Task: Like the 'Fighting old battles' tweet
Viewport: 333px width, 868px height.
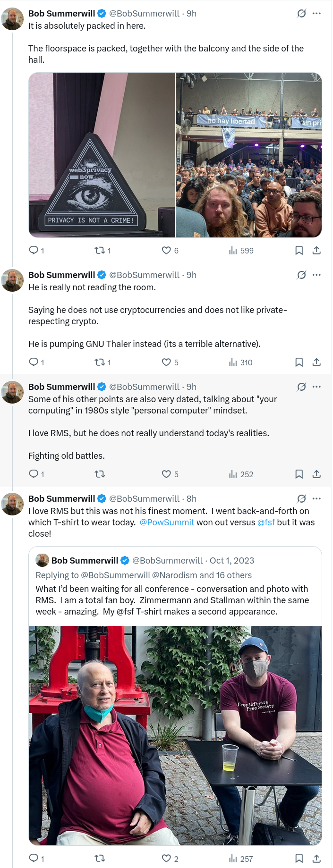Action: 166,474
